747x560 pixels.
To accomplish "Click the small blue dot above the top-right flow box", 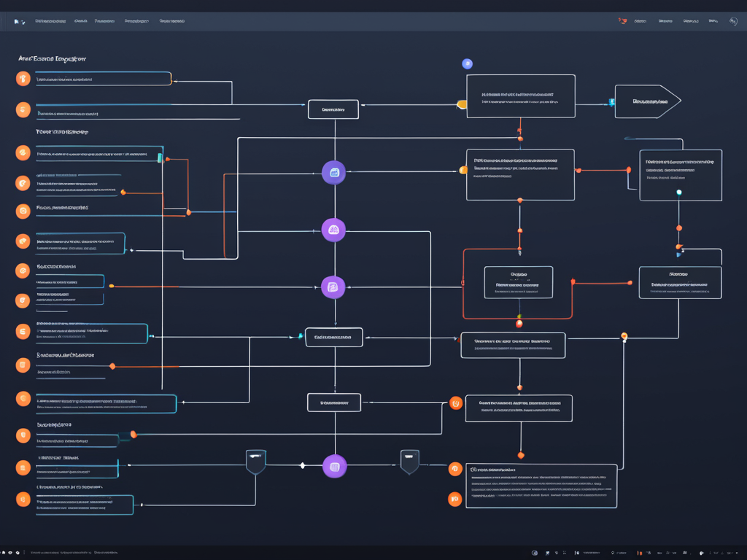I will [467, 64].
